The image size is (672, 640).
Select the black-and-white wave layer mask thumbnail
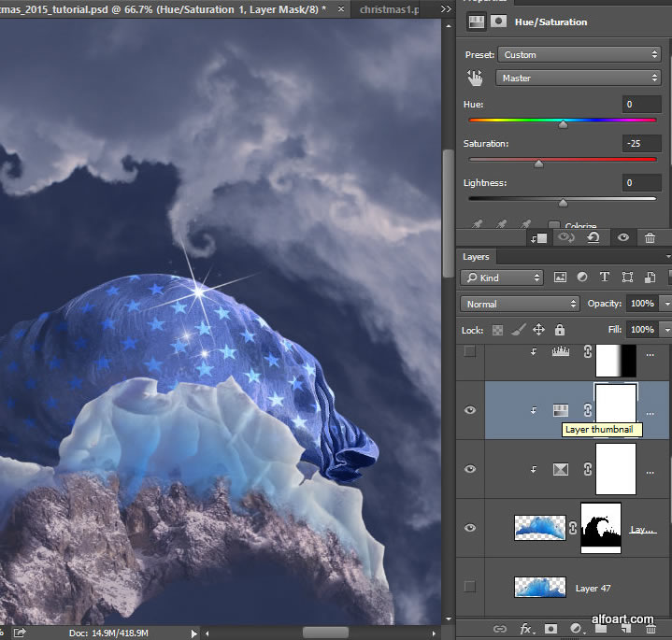[601, 528]
